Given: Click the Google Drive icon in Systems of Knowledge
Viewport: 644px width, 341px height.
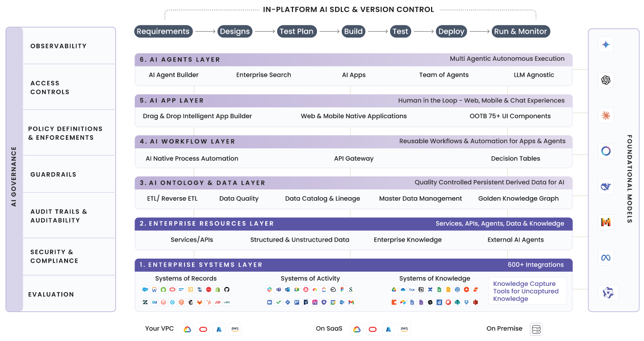Looking at the screenshot, I should click(x=394, y=290).
